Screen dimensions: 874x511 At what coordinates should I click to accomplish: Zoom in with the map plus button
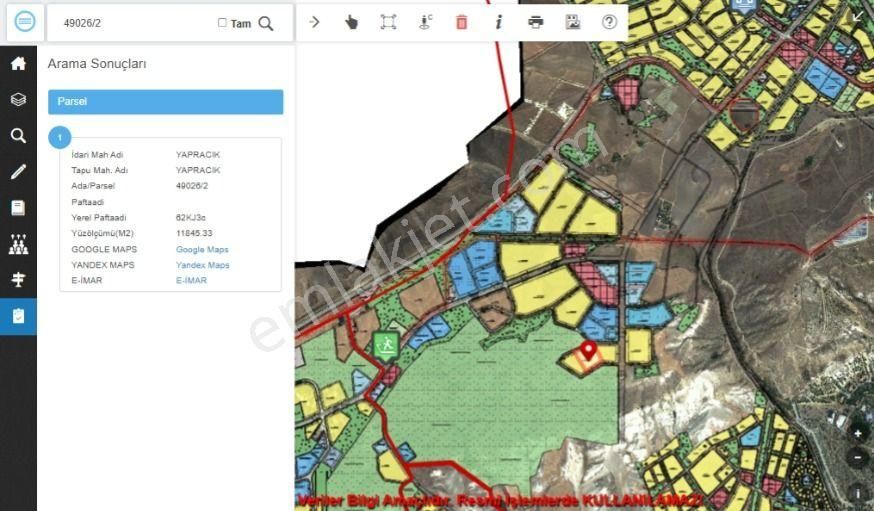pos(857,433)
